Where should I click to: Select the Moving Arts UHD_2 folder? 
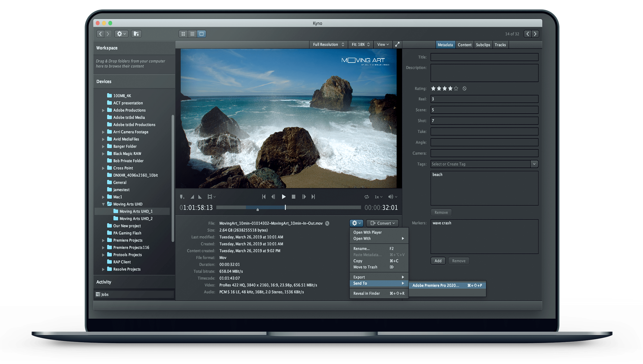[x=136, y=219]
